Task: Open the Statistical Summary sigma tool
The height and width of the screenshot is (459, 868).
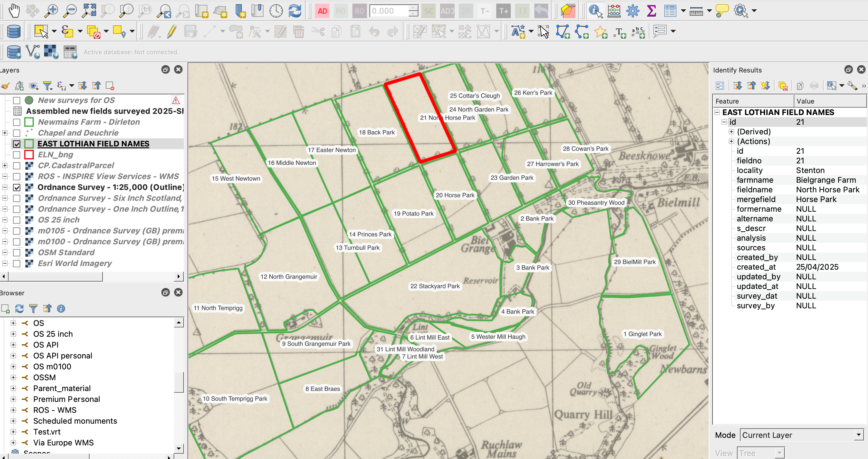Action: [x=651, y=11]
